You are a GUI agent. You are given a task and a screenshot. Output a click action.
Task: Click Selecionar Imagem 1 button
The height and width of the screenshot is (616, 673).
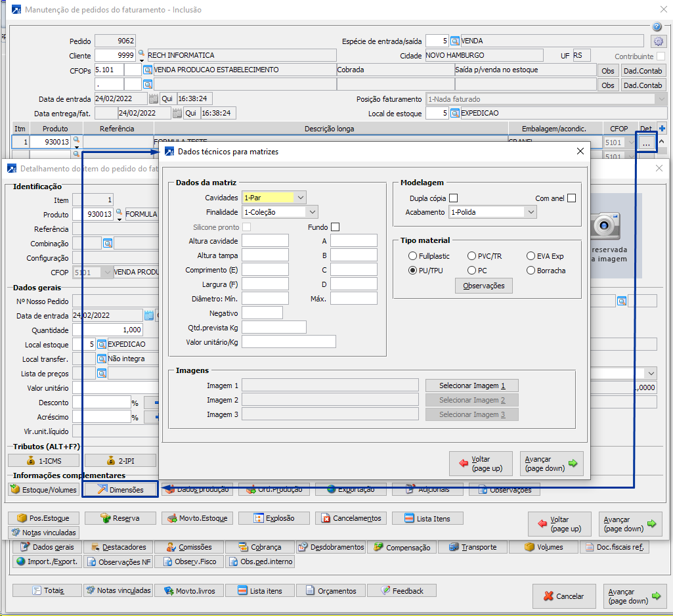[471, 385]
